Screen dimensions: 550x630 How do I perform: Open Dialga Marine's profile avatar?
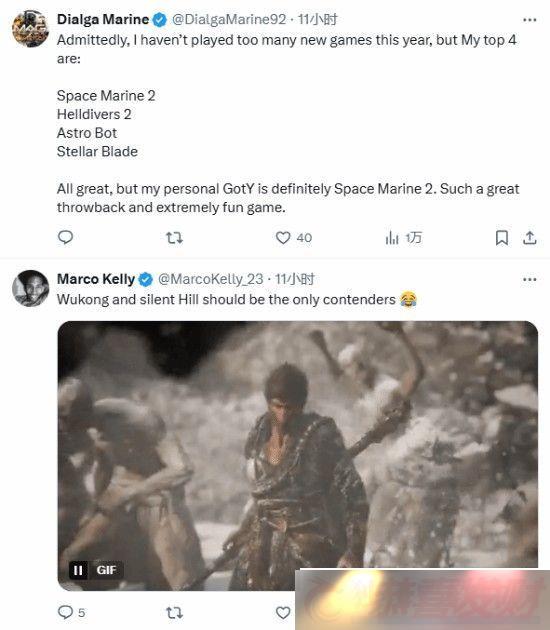pos(31,29)
